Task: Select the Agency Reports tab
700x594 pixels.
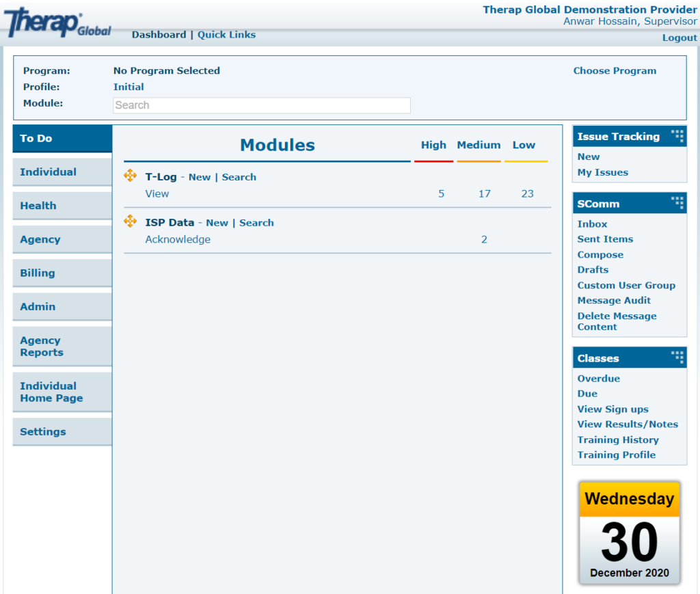Action: tap(62, 347)
